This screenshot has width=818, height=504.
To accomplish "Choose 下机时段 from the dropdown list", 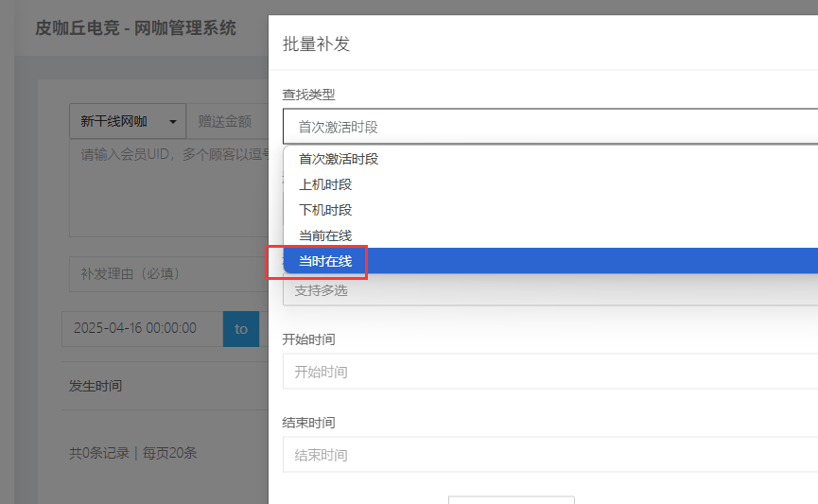I will (551, 210).
